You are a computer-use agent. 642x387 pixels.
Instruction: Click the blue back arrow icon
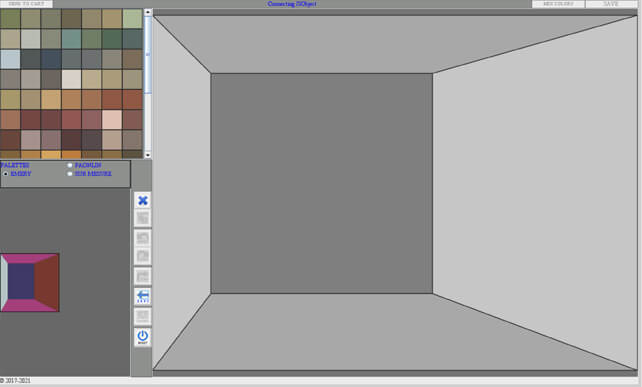point(142,296)
